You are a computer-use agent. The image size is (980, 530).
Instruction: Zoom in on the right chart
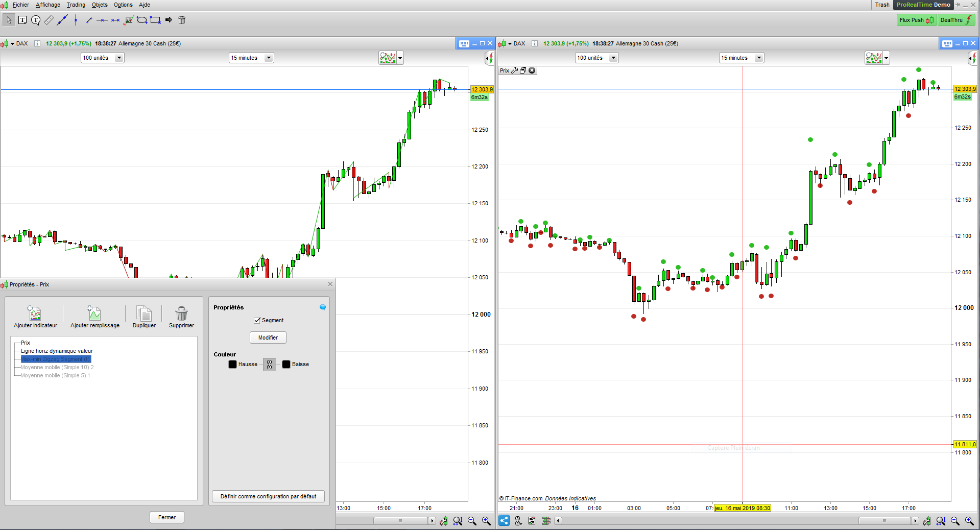click(969, 521)
